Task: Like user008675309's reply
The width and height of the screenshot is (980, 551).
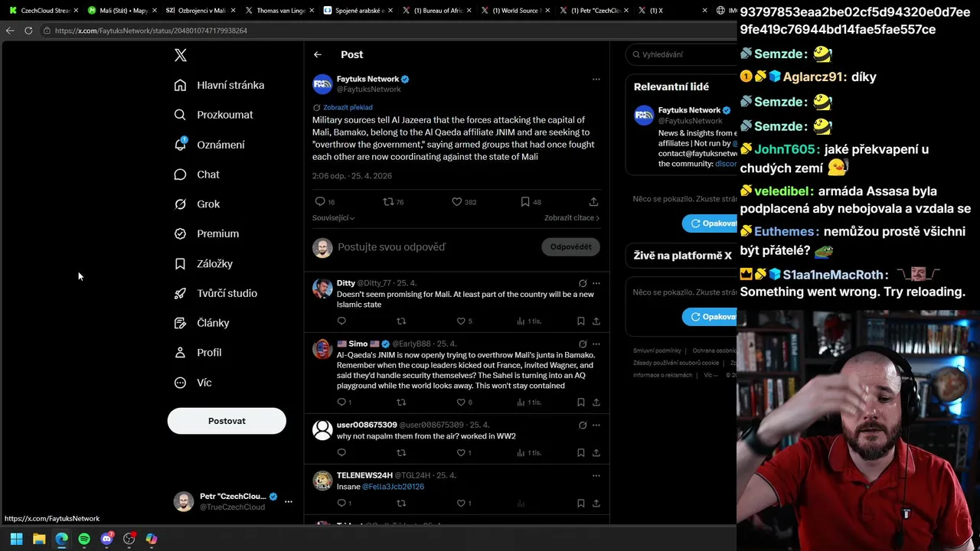Action: pos(461,452)
